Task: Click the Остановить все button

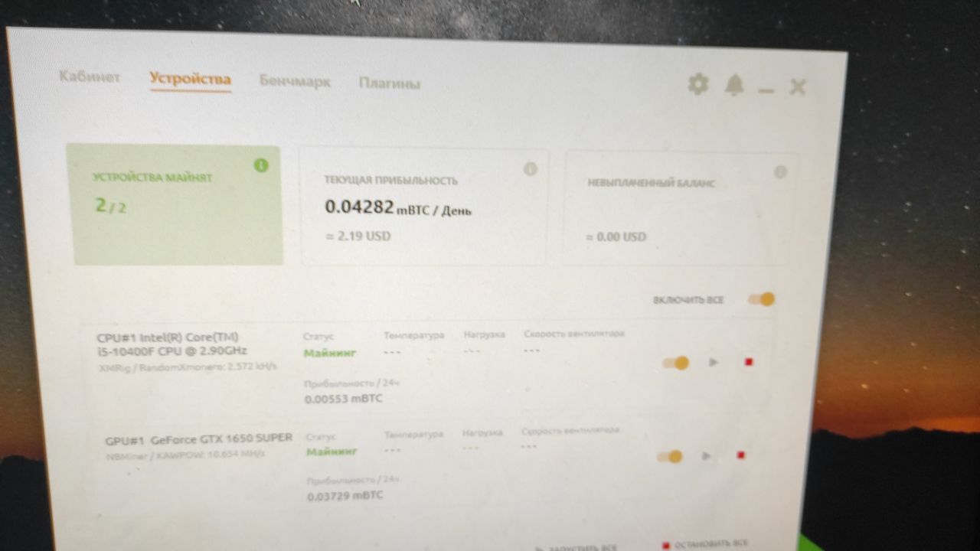Action: (705, 544)
